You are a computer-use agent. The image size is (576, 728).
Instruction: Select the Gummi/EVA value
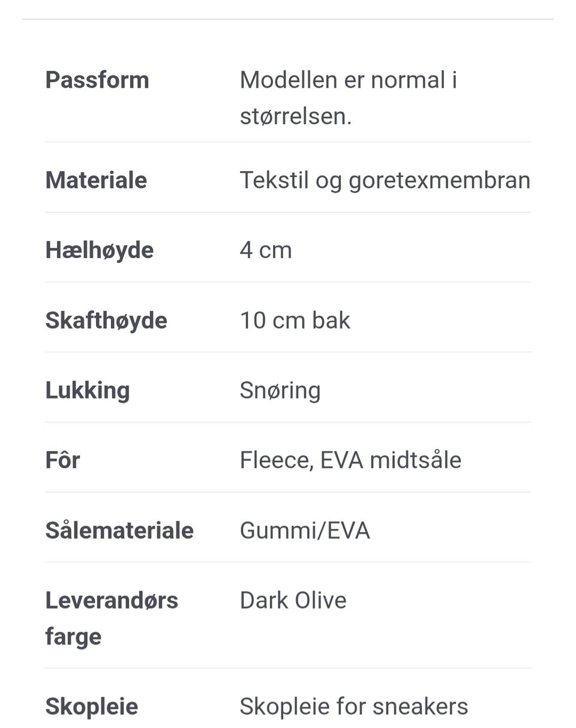[x=305, y=531]
